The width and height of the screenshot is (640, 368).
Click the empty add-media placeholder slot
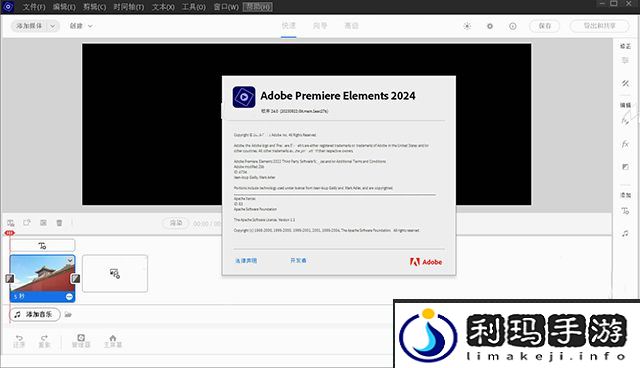coord(115,273)
